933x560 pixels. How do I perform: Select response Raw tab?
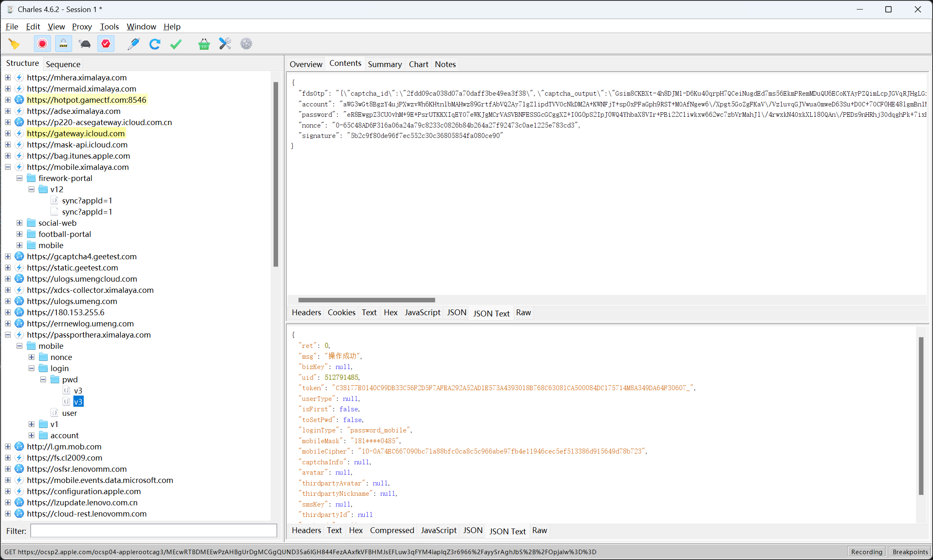539,530
